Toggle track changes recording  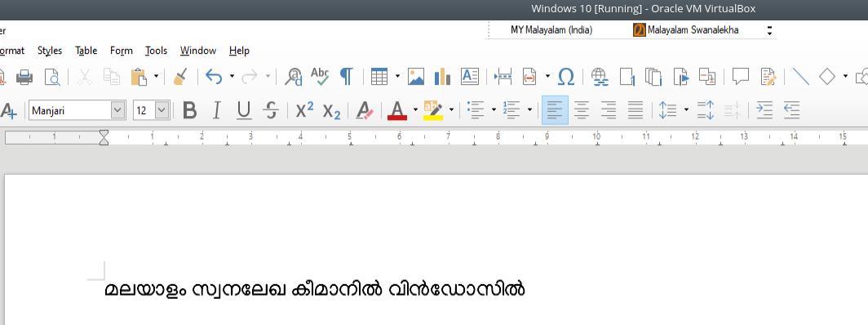(x=768, y=77)
